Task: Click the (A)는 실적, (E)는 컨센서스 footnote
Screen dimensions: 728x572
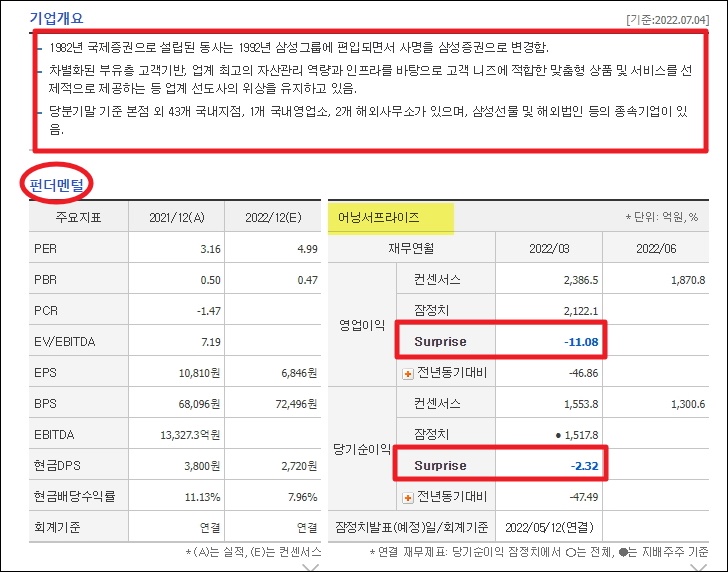Action: point(253,552)
